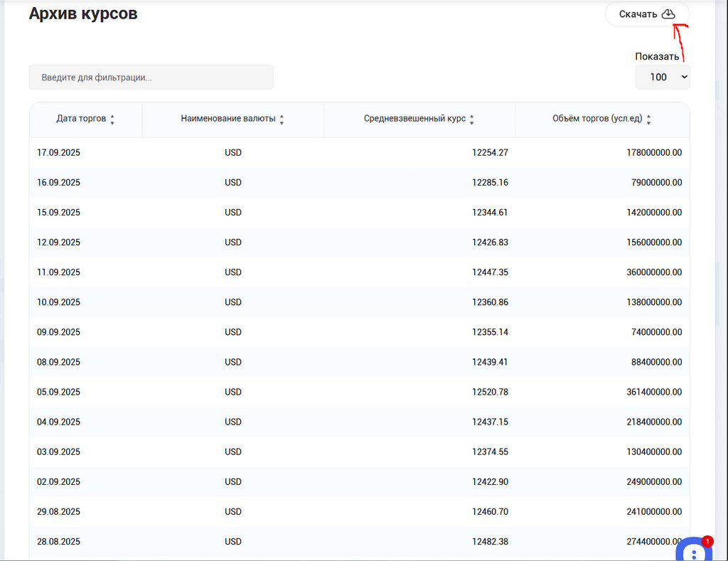Click the Архив курсов page heading
The image size is (728, 561).
tap(83, 14)
